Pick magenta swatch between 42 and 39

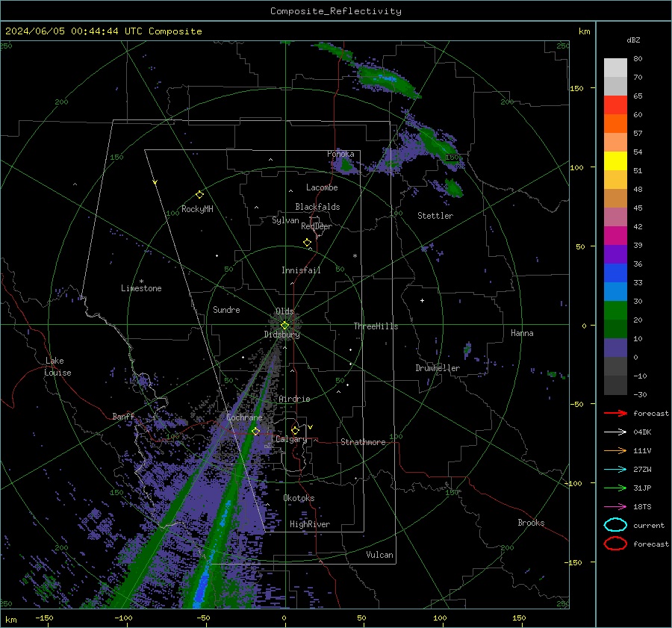click(x=615, y=235)
